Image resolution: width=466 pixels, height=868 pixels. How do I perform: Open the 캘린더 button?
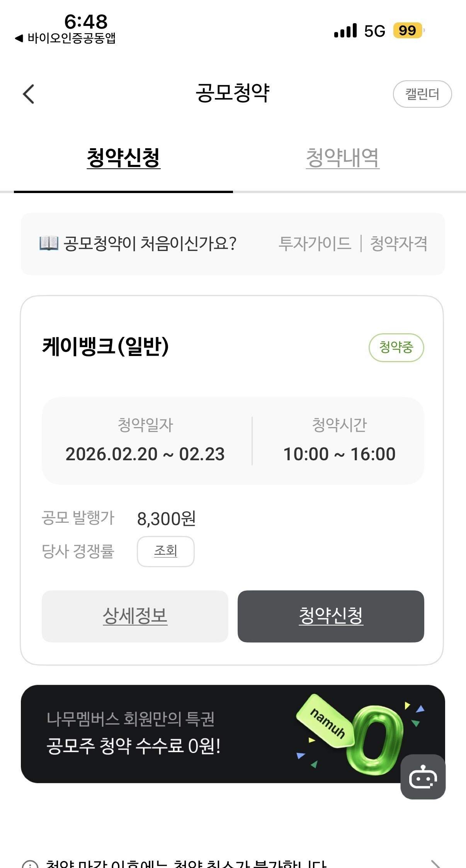point(422,94)
